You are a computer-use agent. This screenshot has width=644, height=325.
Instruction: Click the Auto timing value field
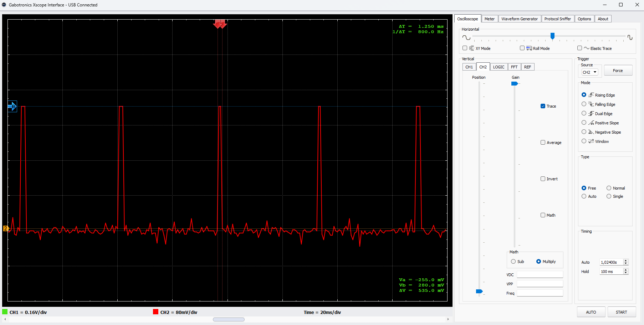[612, 262]
